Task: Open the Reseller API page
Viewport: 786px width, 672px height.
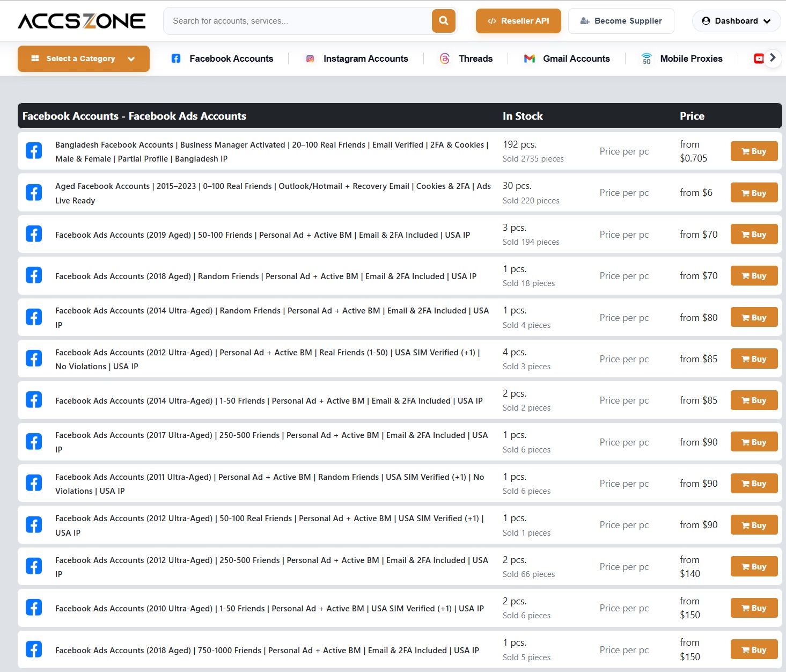Action: (x=518, y=21)
